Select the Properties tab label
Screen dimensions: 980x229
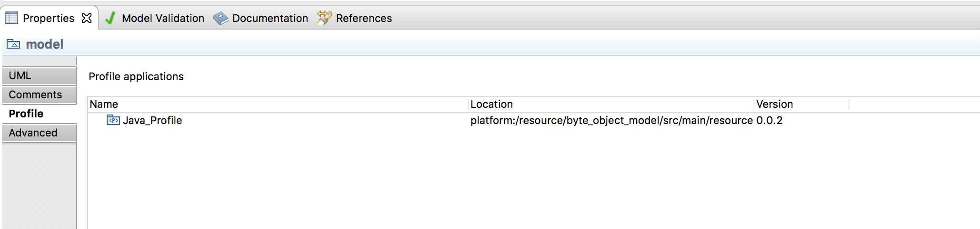tap(49, 18)
